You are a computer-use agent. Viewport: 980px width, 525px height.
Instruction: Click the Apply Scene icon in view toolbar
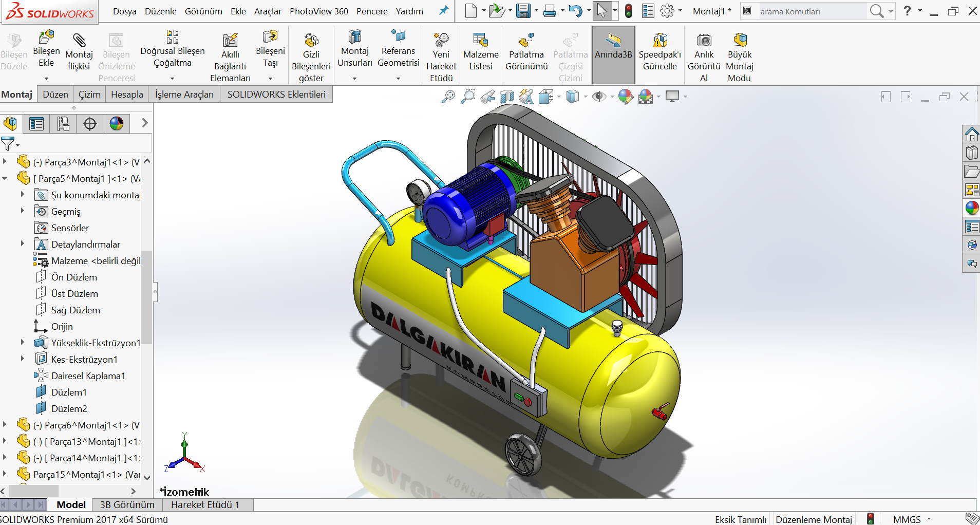pos(646,97)
